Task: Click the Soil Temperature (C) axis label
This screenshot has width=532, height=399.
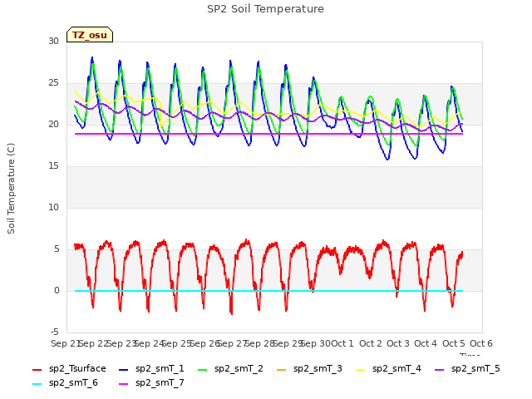Action: 11,189
